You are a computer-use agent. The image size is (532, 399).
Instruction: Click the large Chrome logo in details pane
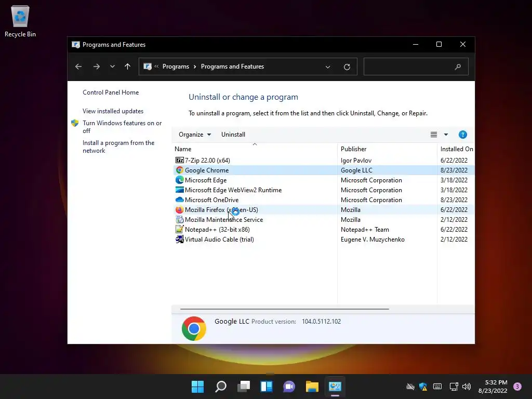pos(194,328)
